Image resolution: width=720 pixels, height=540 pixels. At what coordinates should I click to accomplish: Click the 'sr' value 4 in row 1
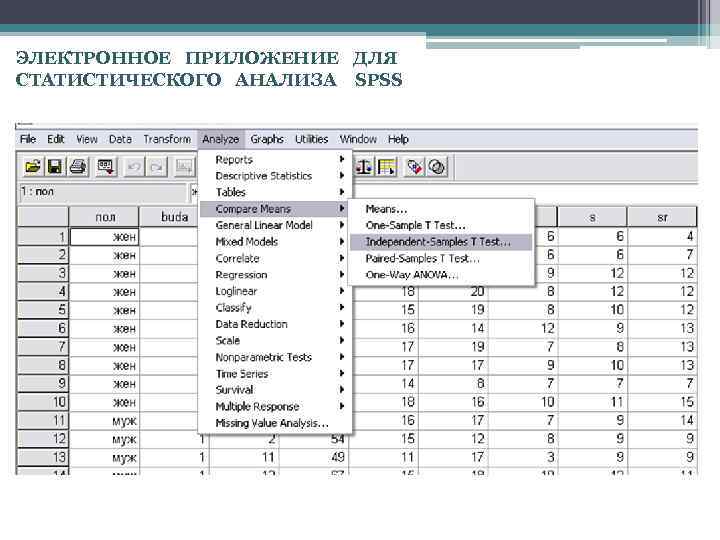coord(662,237)
